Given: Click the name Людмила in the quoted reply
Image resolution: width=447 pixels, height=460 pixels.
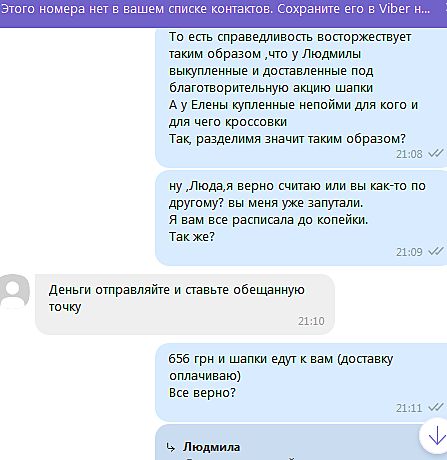Looking at the screenshot, I should (x=211, y=447).
